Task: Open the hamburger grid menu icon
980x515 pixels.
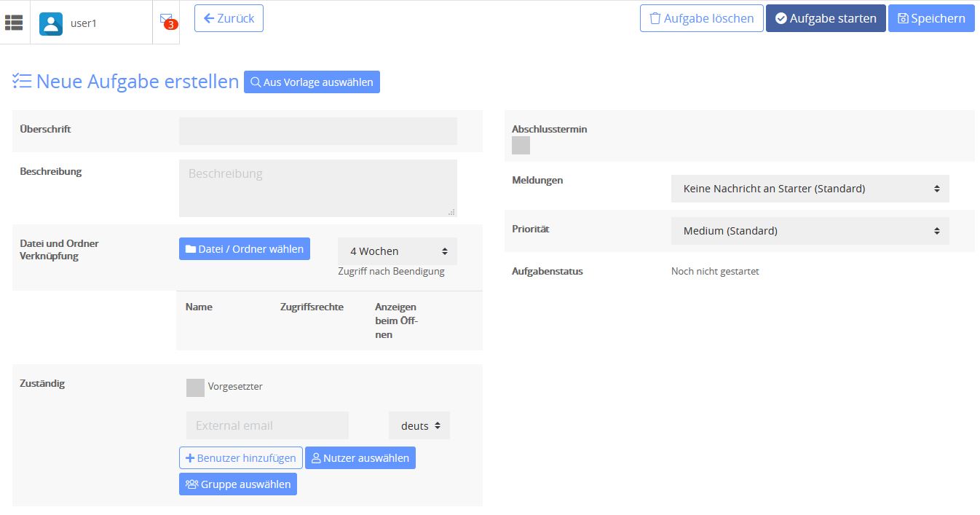Action: click(x=14, y=22)
